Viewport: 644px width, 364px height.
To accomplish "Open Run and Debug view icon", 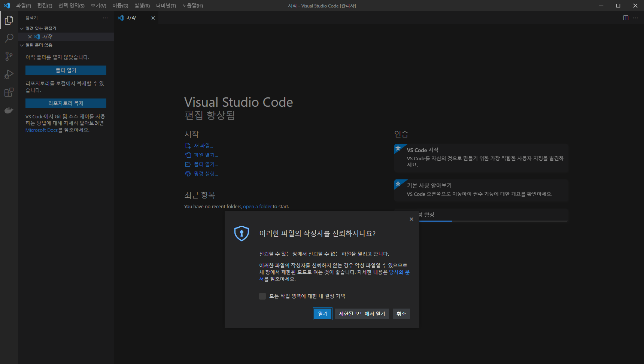I will point(9,74).
